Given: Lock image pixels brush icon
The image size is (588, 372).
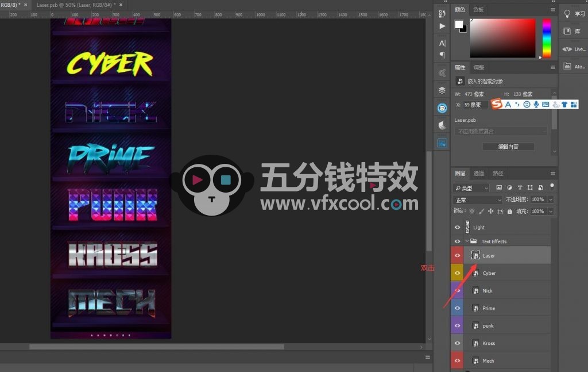Looking at the screenshot, I should click(x=481, y=212).
